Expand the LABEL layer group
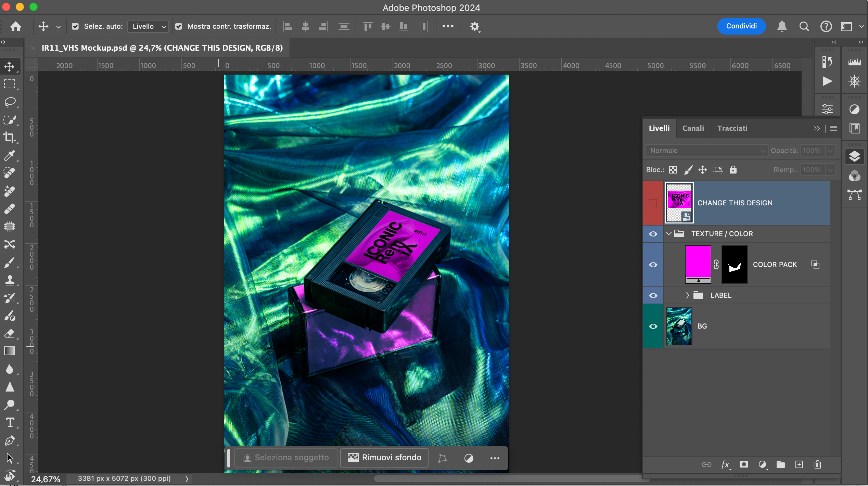 pos(687,295)
